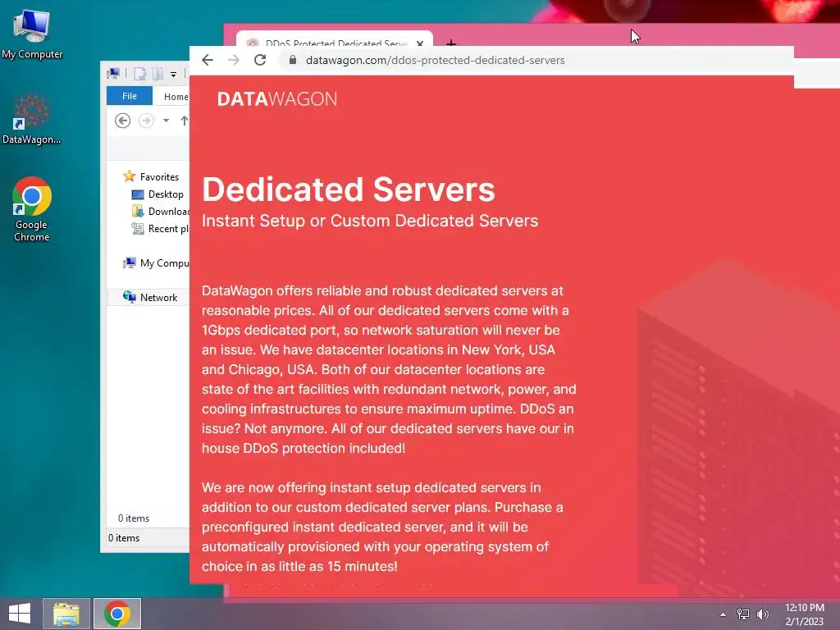The height and width of the screenshot is (630, 840).
Task: Click Chrome taskbar button
Action: 117,614
